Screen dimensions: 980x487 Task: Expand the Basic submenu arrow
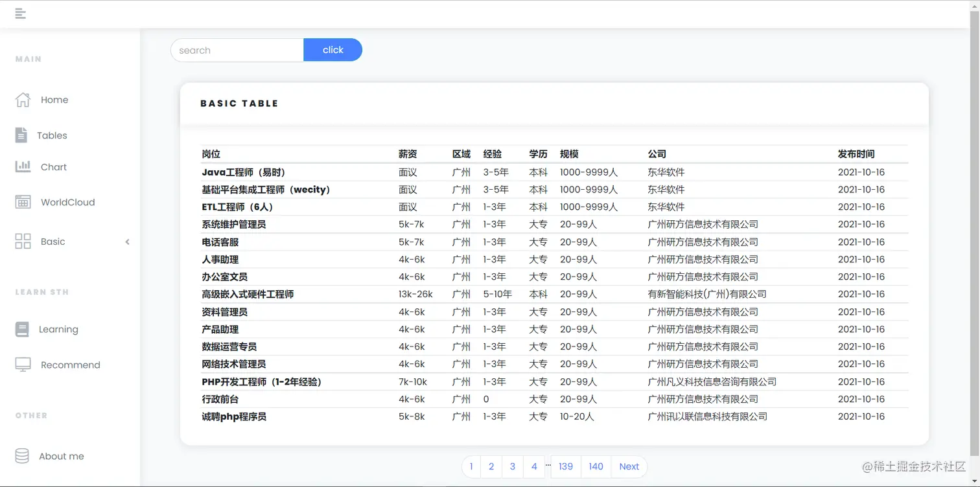coord(127,242)
